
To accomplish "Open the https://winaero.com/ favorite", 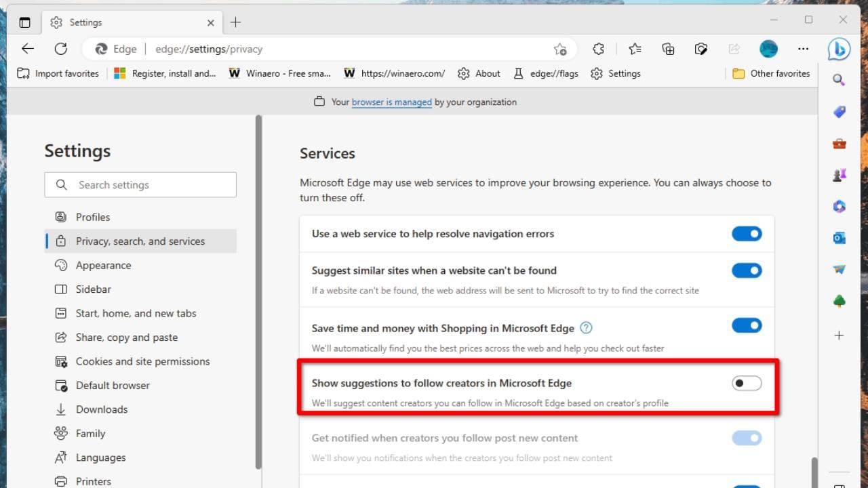I will pos(395,73).
